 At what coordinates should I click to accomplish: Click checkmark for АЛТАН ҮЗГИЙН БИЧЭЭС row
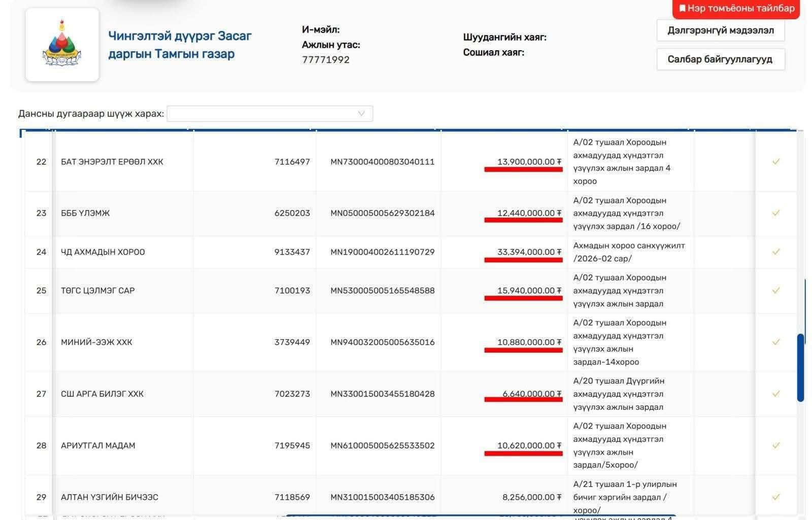(775, 497)
